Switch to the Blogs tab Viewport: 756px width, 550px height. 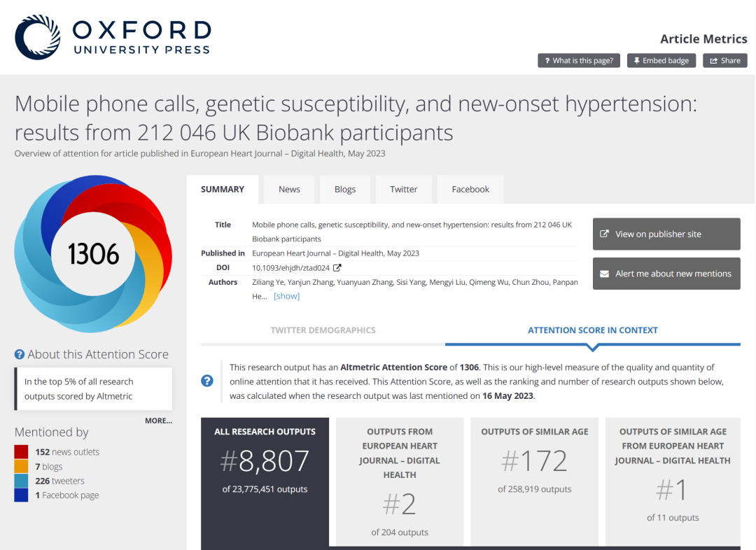(345, 190)
